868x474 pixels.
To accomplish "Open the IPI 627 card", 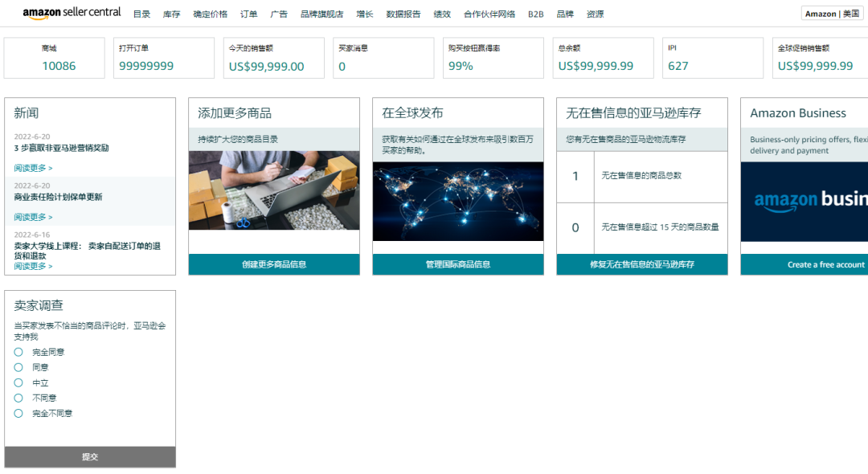I will click(x=713, y=58).
